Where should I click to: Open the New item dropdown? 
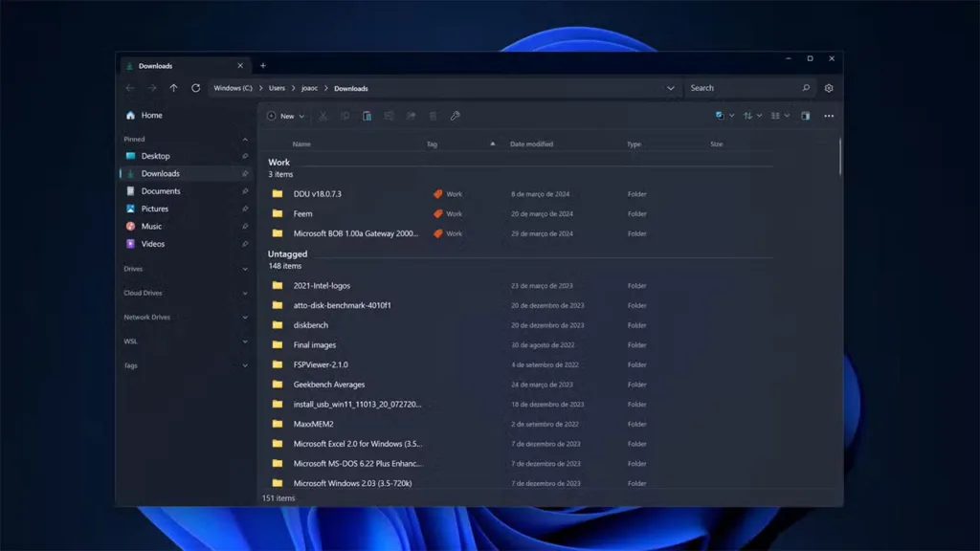click(x=286, y=116)
